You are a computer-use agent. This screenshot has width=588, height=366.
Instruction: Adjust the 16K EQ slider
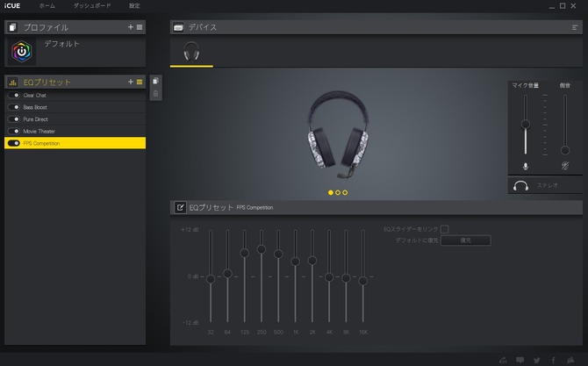coord(362,281)
